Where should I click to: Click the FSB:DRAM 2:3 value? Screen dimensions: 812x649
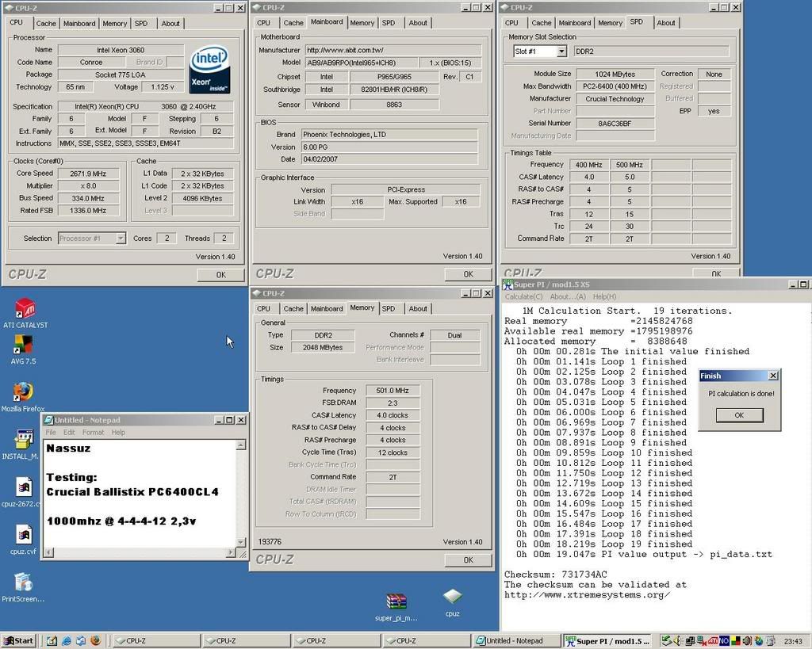click(x=393, y=403)
